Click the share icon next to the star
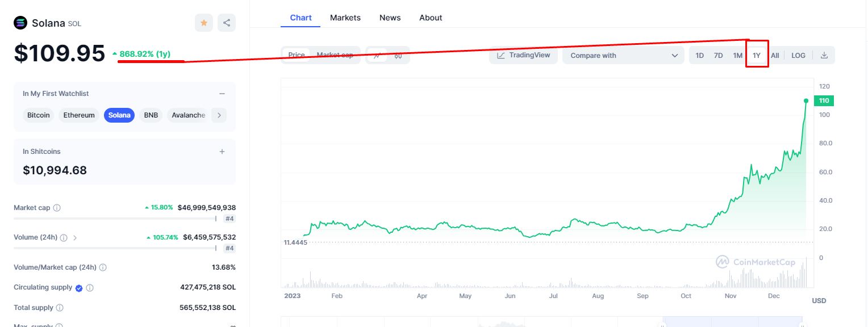This screenshot has height=327, width=868. coord(227,23)
